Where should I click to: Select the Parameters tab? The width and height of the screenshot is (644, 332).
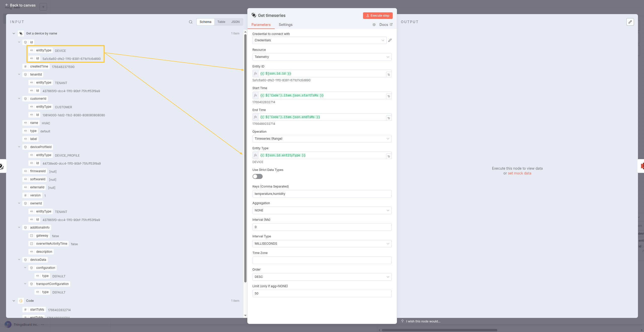pyautogui.click(x=261, y=25)
